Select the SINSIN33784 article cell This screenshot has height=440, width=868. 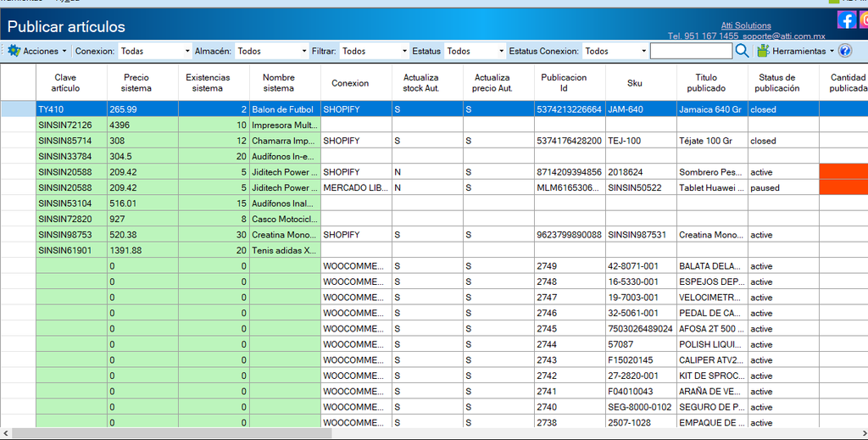[x=72, y=156]
